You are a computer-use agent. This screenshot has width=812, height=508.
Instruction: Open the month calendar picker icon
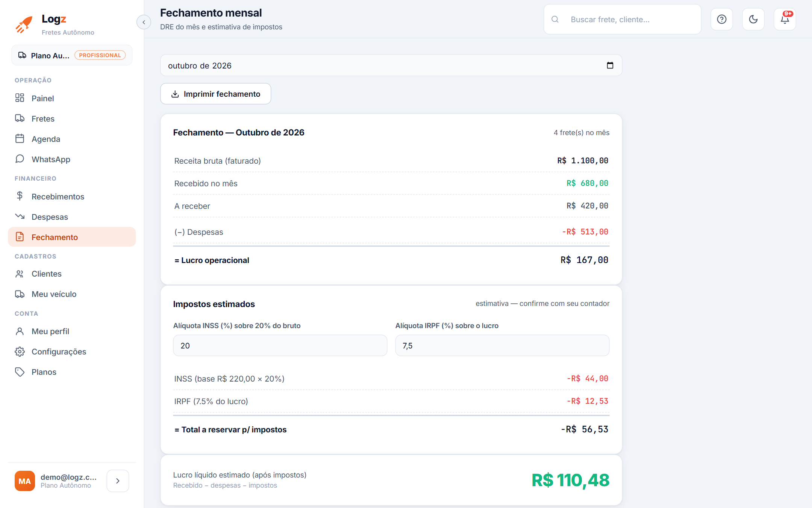click(610, 65)
